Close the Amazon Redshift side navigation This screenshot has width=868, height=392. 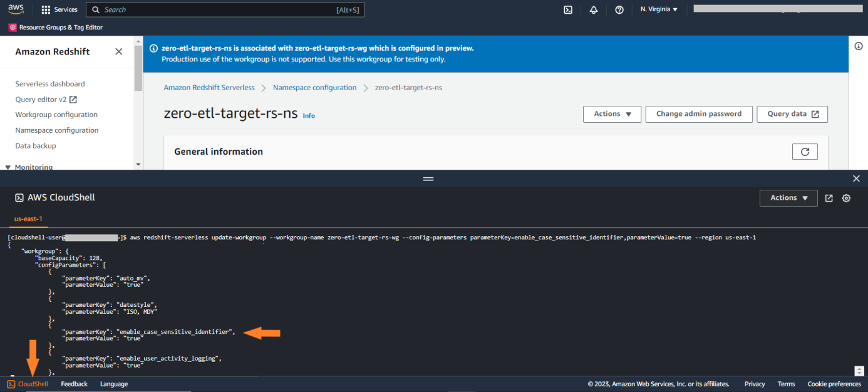pyautogui.click(x=119, y=51)
